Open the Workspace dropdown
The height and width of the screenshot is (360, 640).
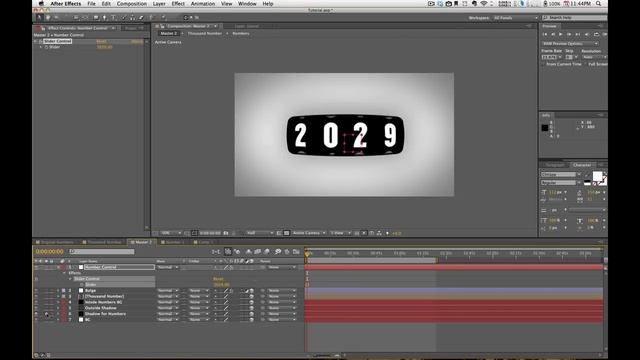tap(516, 18)
